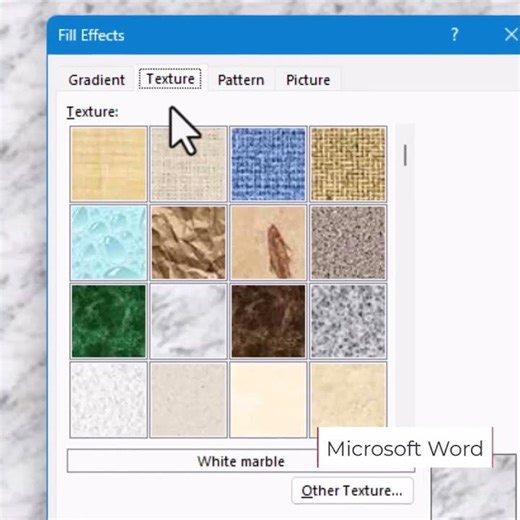The width and height of the screenshot is (520, 520).
Task: Switch to the Gradient tab
Action: (96, 80)
